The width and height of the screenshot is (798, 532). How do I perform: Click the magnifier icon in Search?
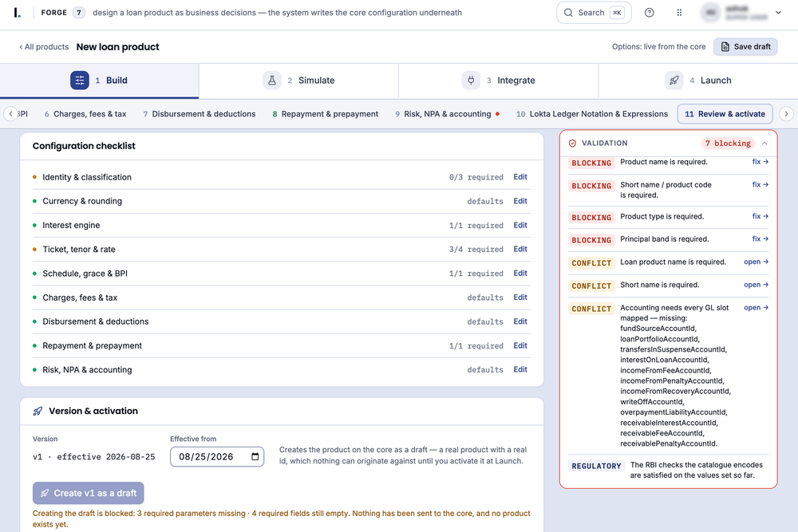[568, 13]
